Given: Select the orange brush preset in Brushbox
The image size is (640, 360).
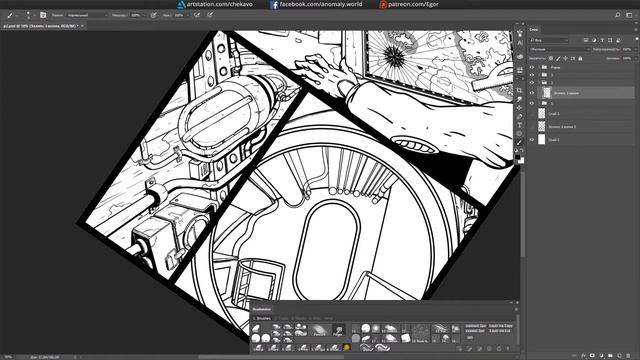Looking at the screenshot, I should pos(347,347).
